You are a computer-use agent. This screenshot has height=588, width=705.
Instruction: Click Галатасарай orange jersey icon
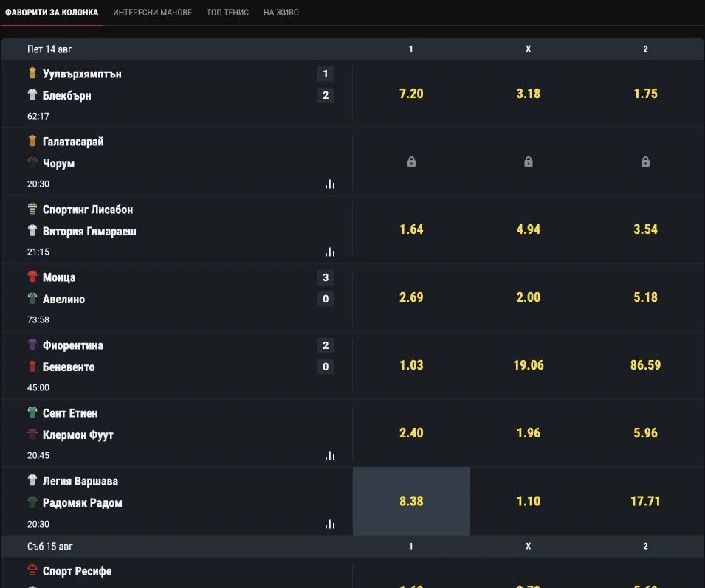[32, 141]
